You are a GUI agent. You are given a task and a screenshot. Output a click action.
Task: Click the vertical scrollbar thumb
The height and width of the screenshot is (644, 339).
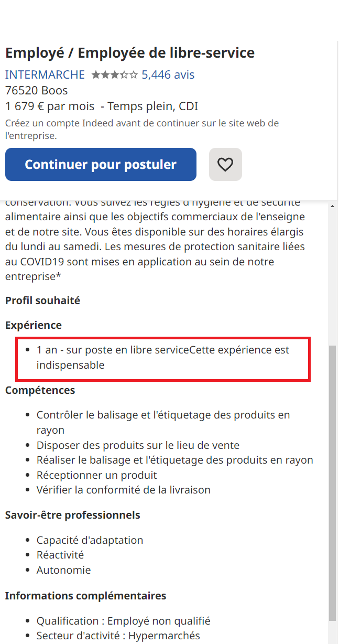(x=332, y=482)
